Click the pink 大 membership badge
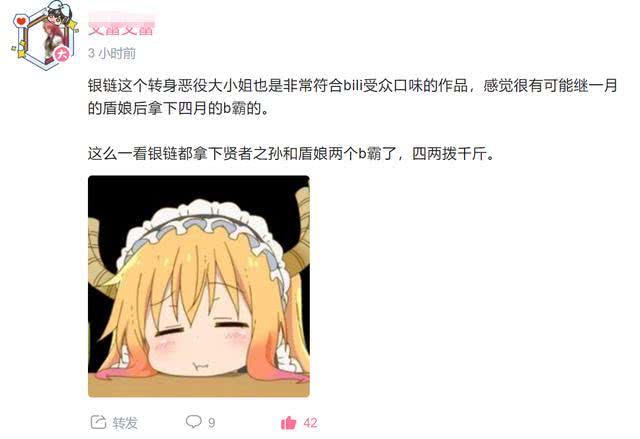 click(62, 53)
